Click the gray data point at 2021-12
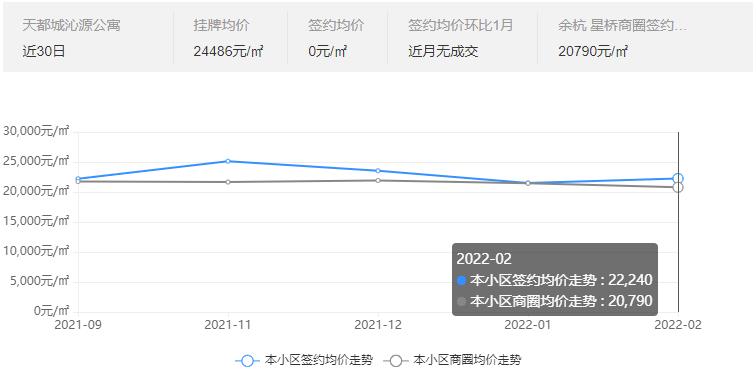The width and height of the screenshot is (756, 372). (378, 181)
